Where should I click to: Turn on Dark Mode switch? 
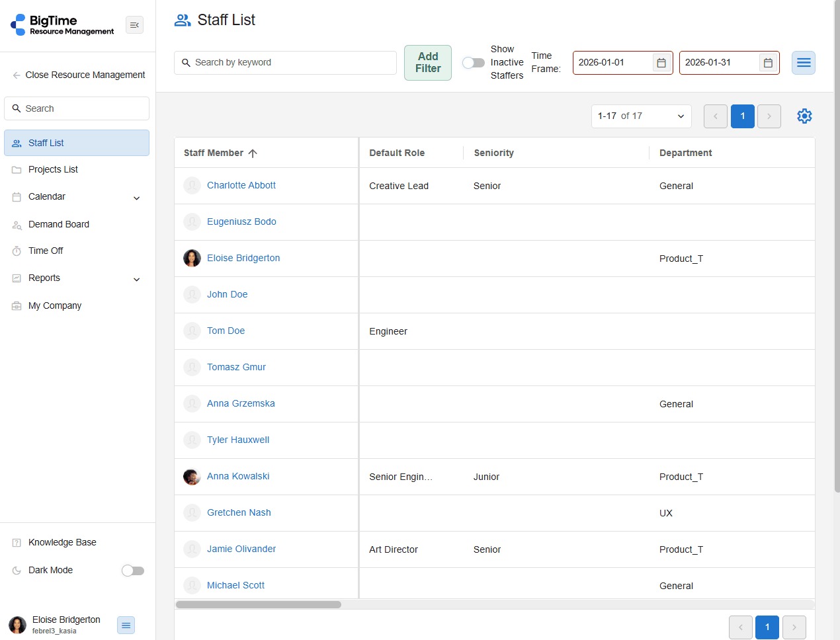[x=133, y=571]
